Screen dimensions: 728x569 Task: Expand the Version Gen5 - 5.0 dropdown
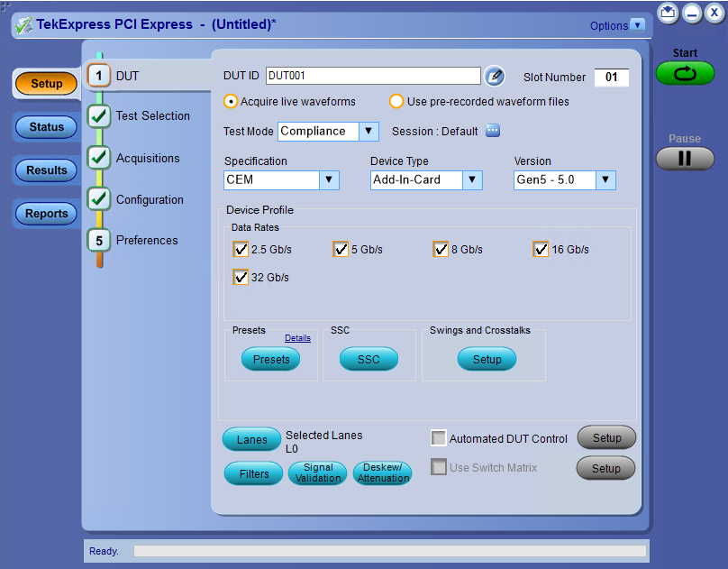[x=605, y=180]
